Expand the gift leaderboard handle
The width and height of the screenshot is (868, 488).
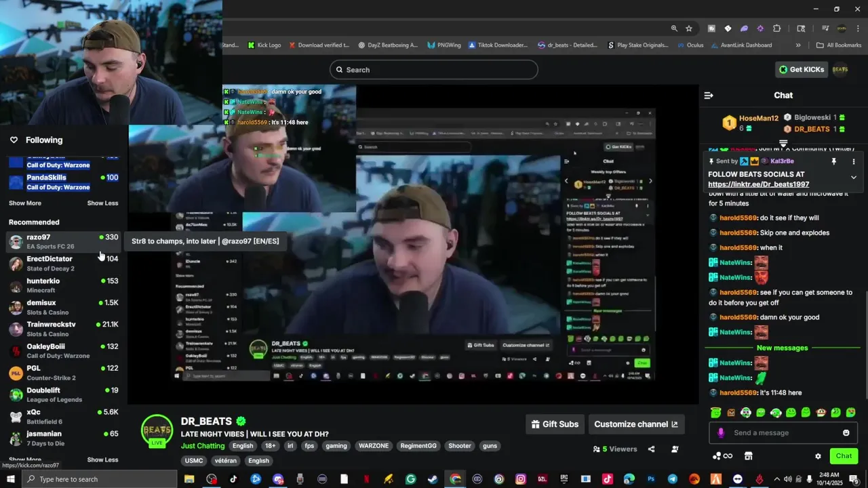783,144
